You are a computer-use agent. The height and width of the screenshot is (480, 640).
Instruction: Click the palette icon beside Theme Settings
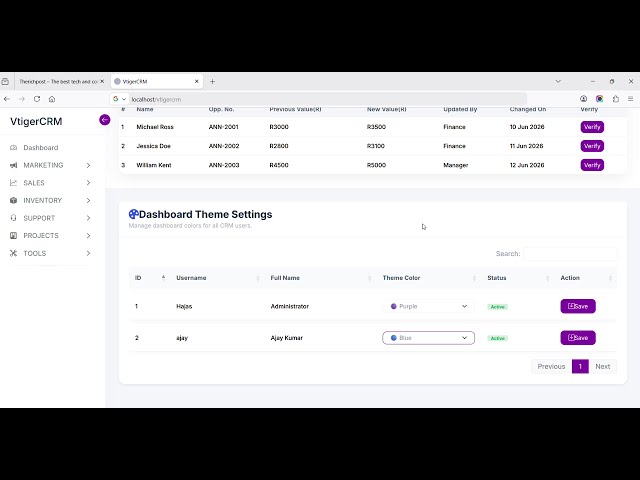(x=133, y=214)
